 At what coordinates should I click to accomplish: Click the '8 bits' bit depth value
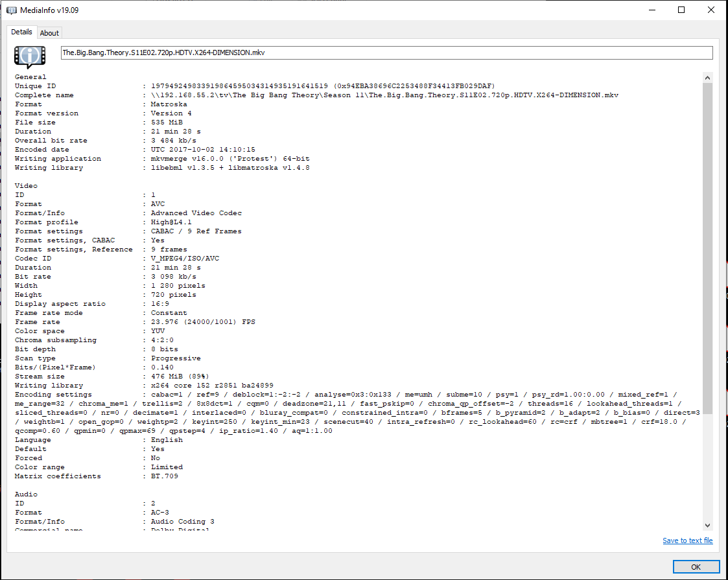(x=165, y=349)
